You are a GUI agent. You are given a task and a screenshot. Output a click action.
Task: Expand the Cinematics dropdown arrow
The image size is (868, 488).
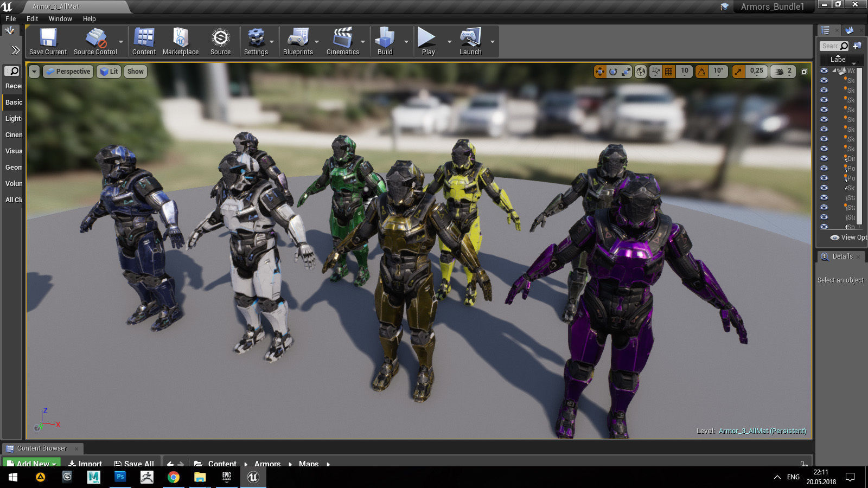click(x=363, y=41)
